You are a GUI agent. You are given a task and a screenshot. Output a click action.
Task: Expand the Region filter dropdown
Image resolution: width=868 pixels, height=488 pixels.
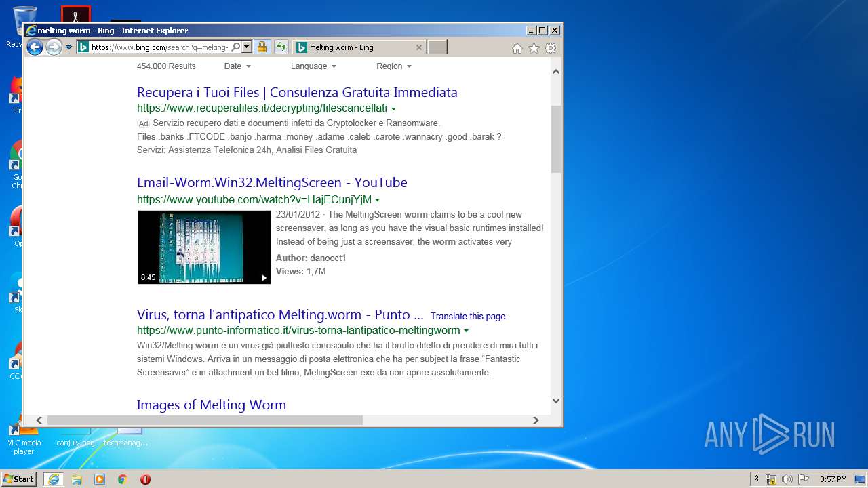pyautogui.click(x=394, y=66)
